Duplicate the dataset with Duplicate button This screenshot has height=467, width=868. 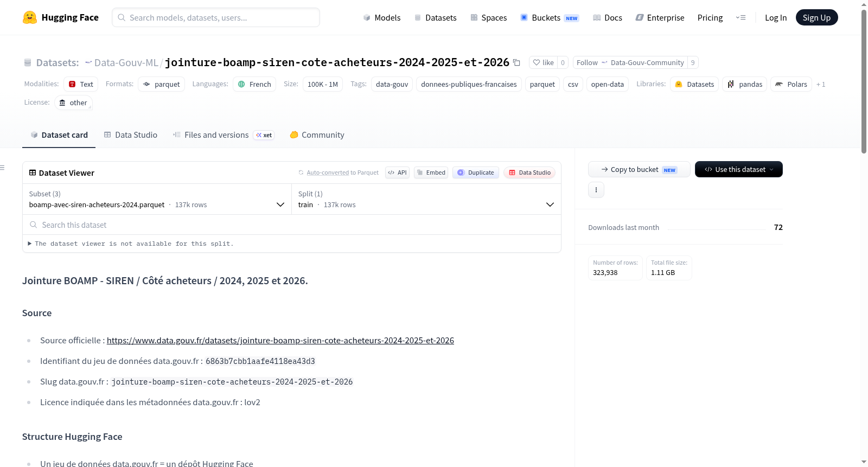click(x=476, y=172)
